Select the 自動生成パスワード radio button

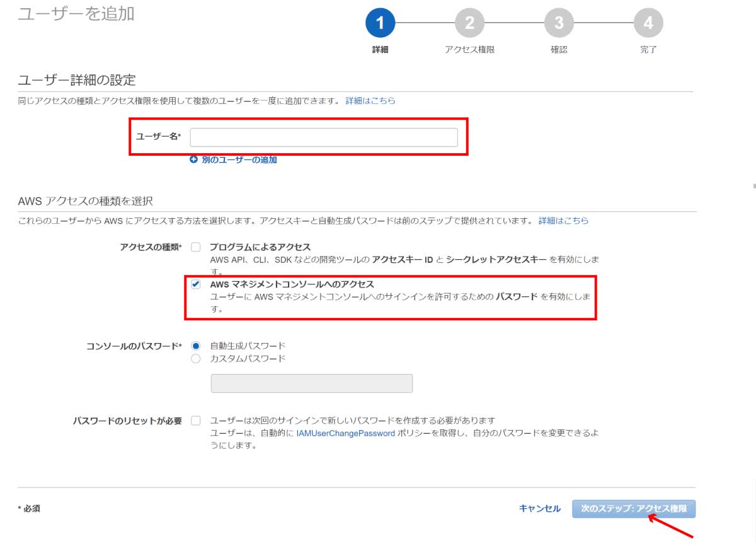[x=197, y=345]
